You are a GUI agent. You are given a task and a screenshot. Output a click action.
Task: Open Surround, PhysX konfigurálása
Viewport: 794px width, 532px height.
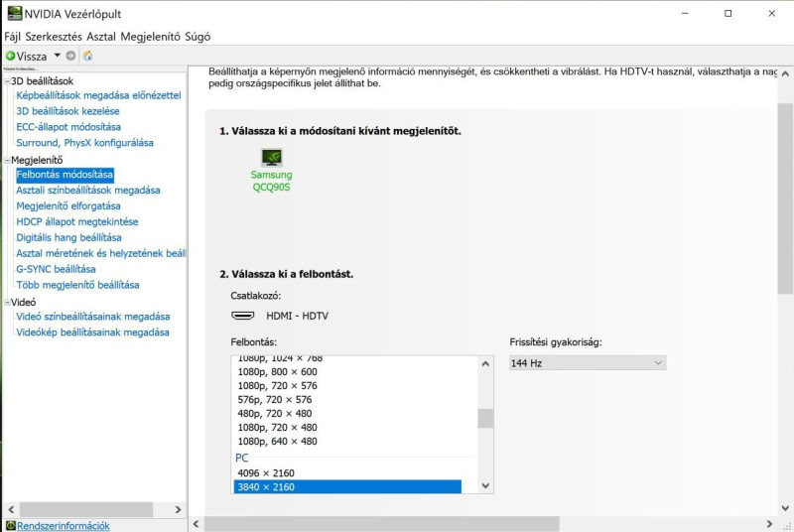[x=84, y=143]
